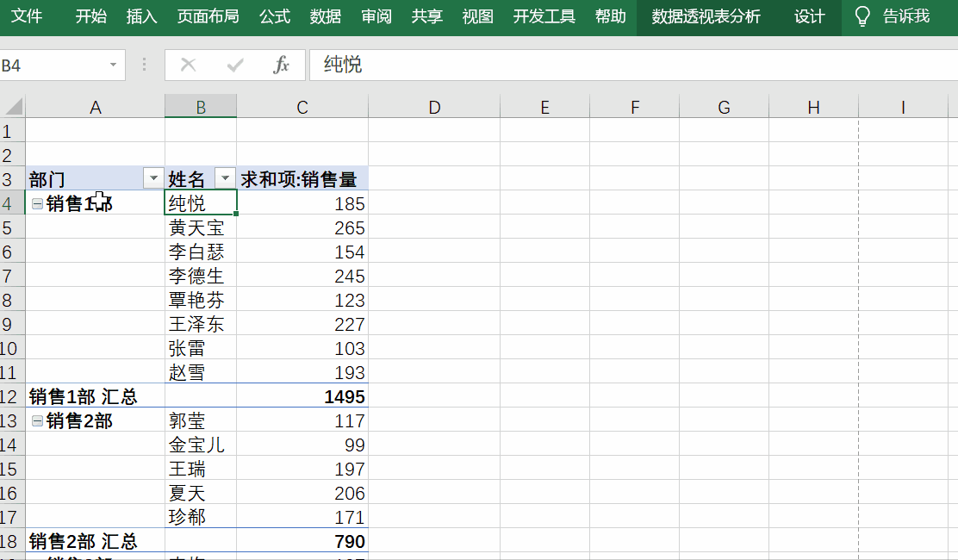The image size is (958, 560).
Task: Open the 部门 filter dropdown
Action: (x=153, y=178)
